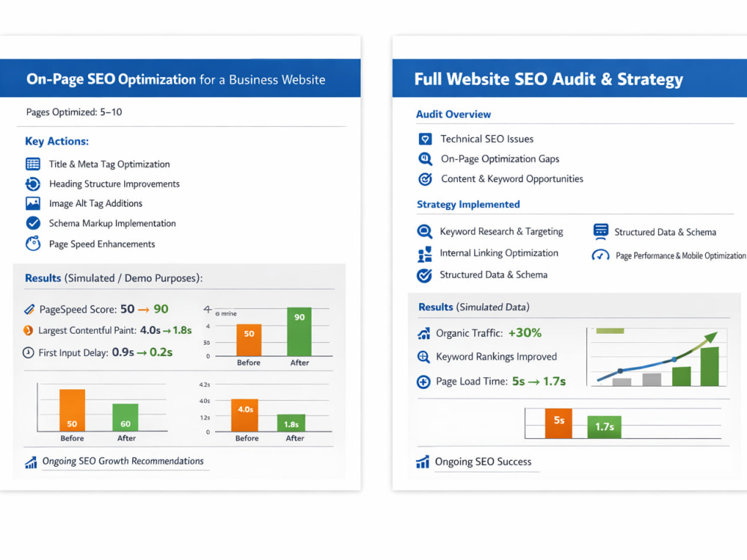Select 'On-Page SEO Optimization' header title
747x560 pixels.
point(111,79)
